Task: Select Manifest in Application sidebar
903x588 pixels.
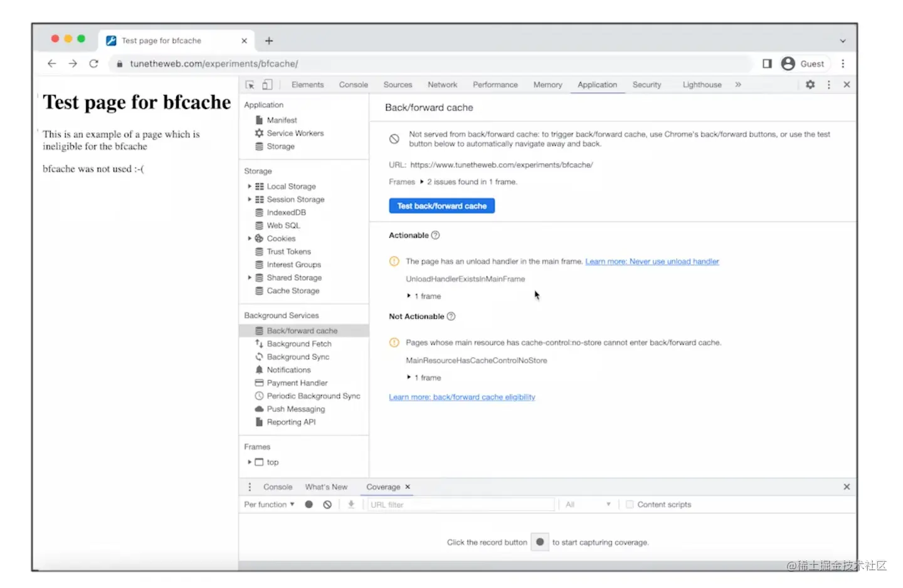Action: click(x=282, y=120)
